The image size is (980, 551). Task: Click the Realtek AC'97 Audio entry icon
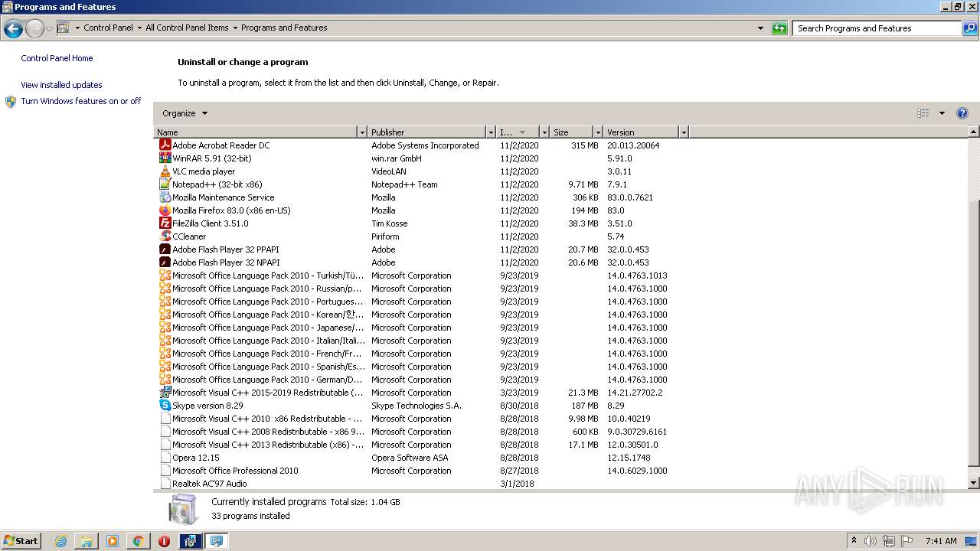pos(165,484)
